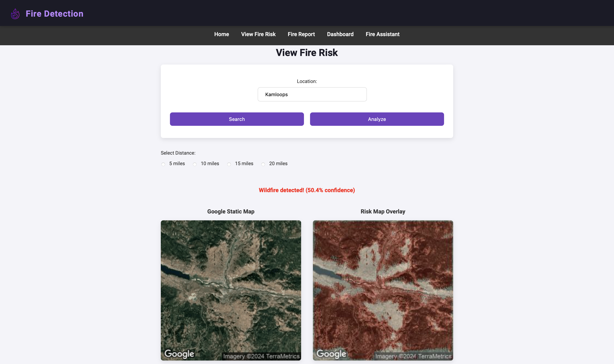Select the 5 miles radio option
This screenshot has width=614, height=364.
pos(163,164)
